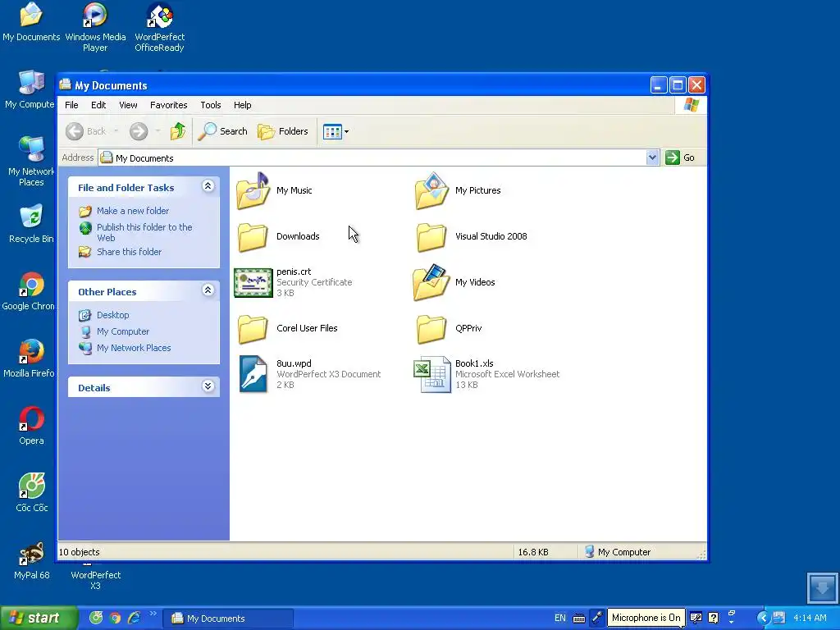The height and width of the screenshot is (630, 840).
Task: Select the 8uu.wpd WordPerfect document icon
Action: click(x=253, y=374)
